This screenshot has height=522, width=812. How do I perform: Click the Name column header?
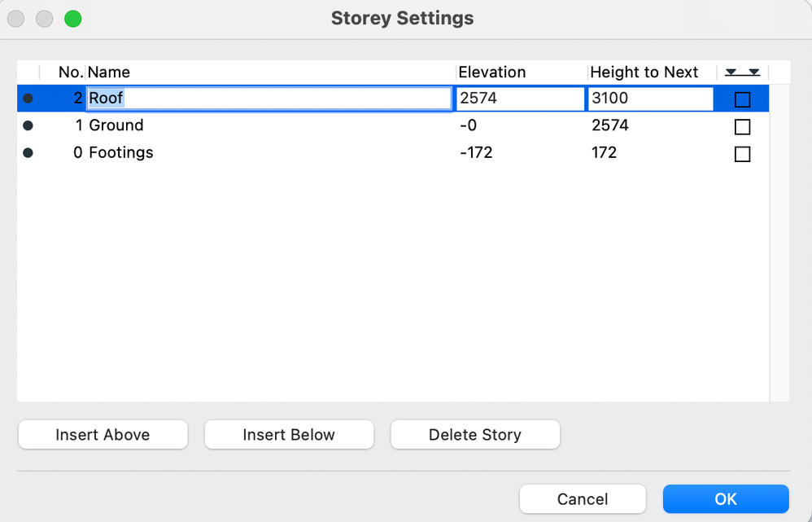pos(109,72)
